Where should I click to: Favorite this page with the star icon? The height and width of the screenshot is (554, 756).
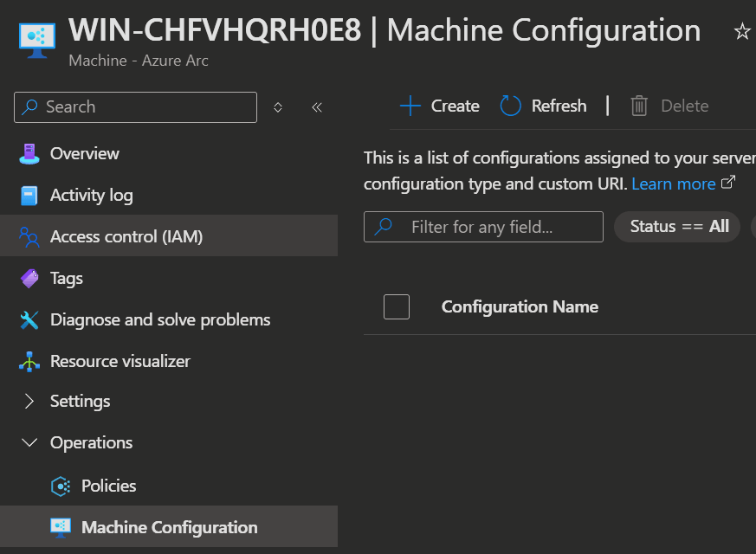742,32
